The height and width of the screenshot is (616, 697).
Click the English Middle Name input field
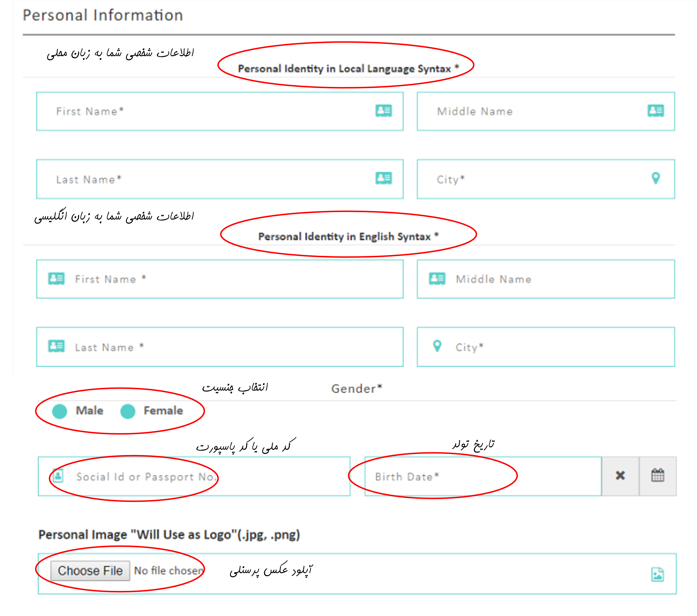563,279
